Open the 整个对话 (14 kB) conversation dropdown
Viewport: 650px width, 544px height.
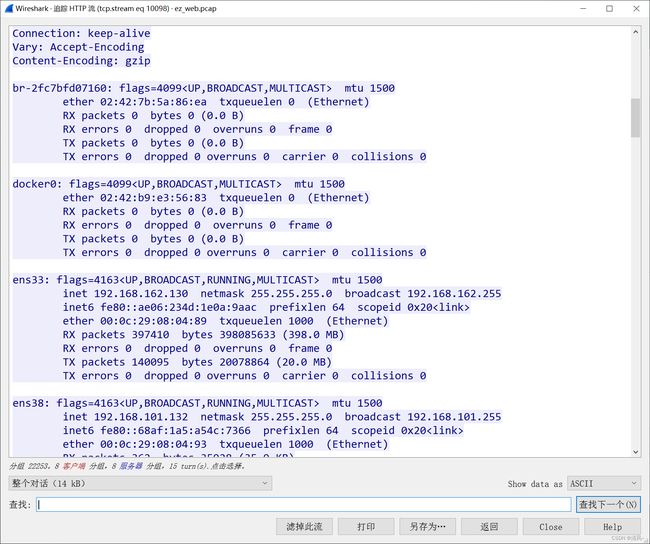pyautogui.click(x=140, y=483)
